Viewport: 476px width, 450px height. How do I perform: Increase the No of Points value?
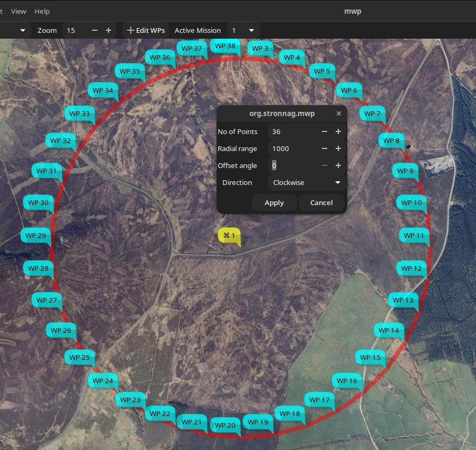pyautogui.click(x=338, y=131)
